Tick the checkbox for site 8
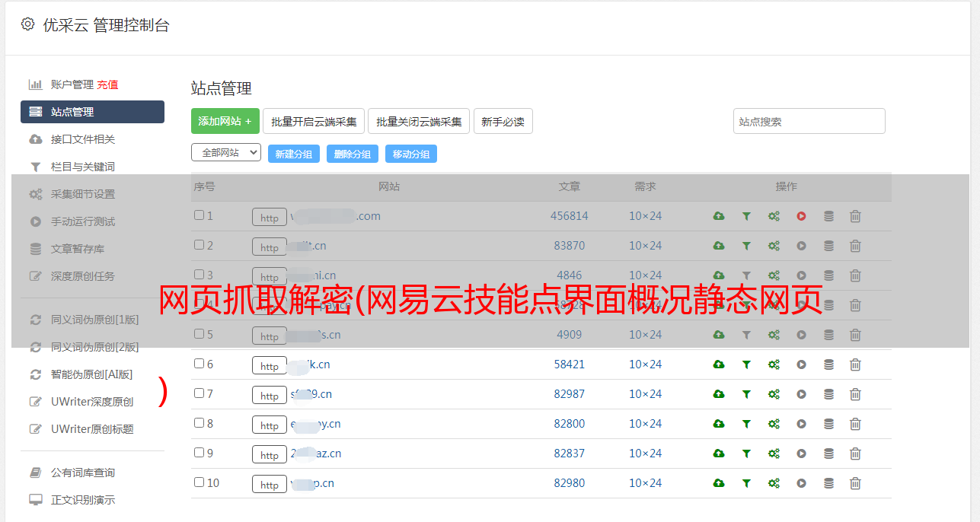The image size is (980, 522). (199, 423)
